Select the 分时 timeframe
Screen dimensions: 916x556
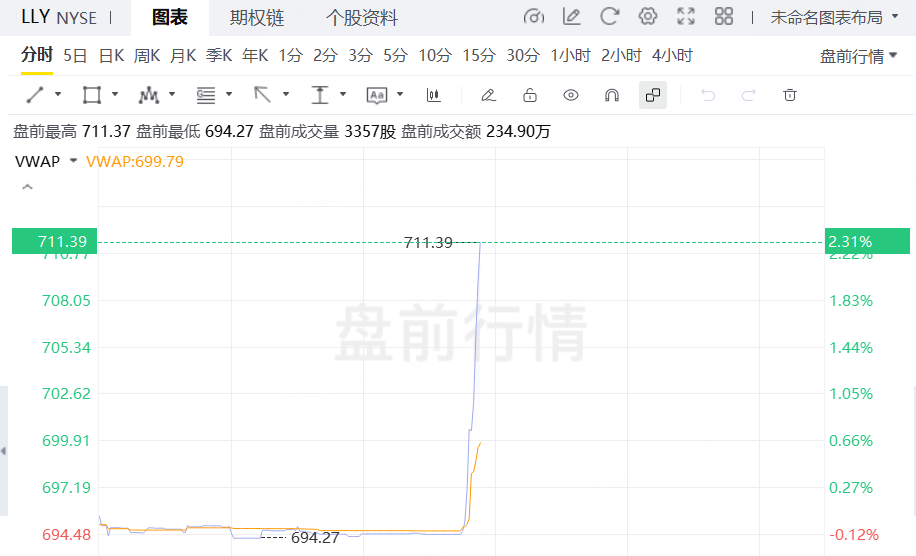click(x=37, y=55)
